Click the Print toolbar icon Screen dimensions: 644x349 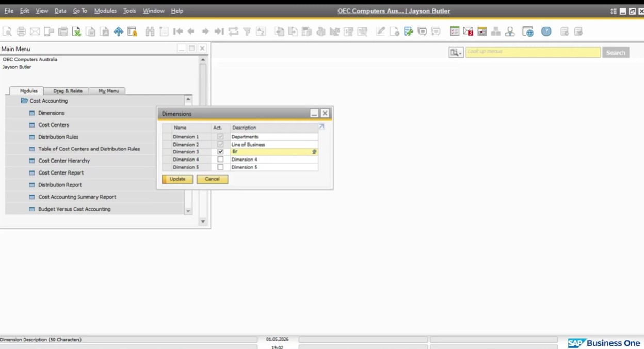click(x=21, y=31)
